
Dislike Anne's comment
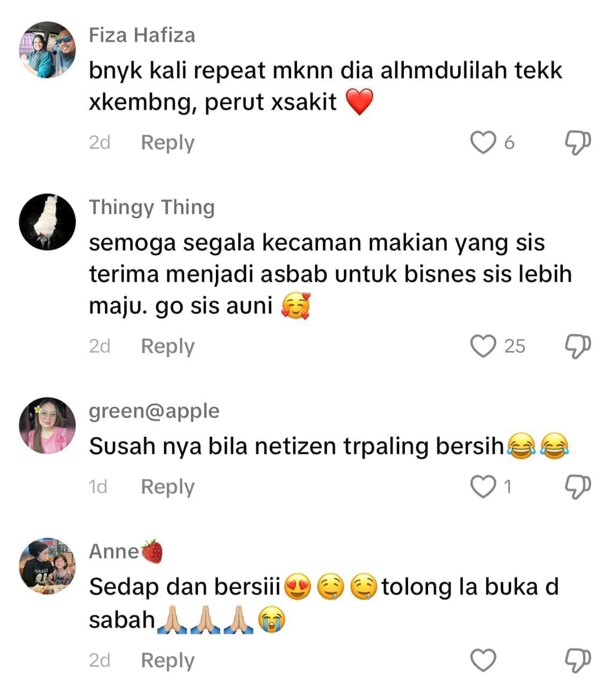(x=578, y=661)
